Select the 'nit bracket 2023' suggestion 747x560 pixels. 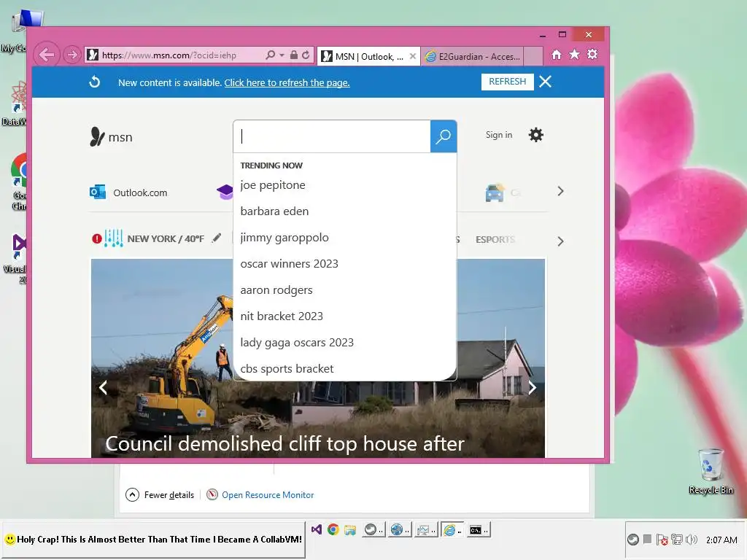[x=345, y=316]
